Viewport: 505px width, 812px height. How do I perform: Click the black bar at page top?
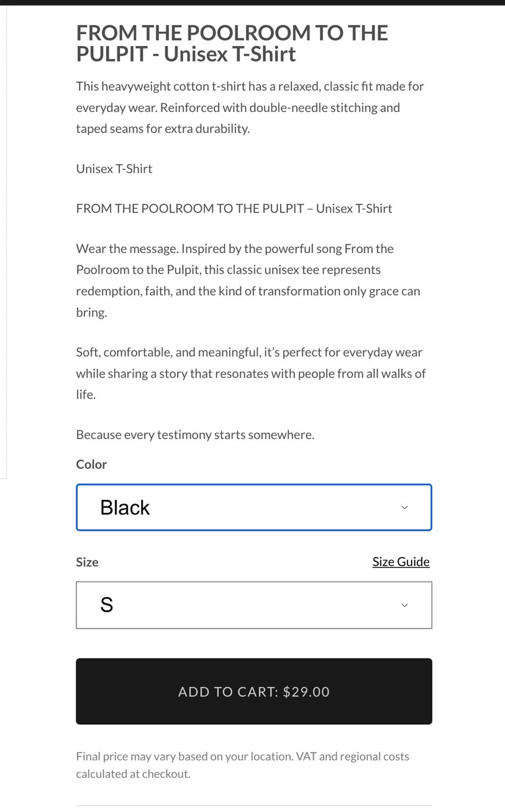click(252, 2)
